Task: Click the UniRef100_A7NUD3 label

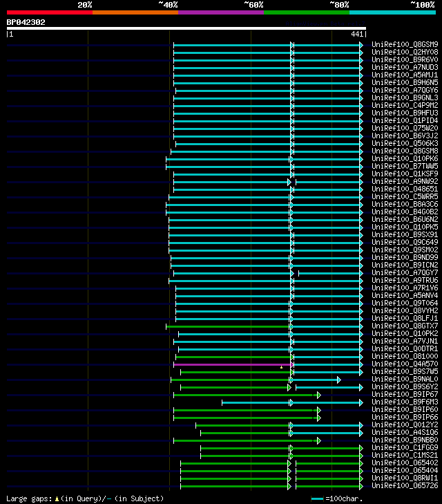Action: 405,67
